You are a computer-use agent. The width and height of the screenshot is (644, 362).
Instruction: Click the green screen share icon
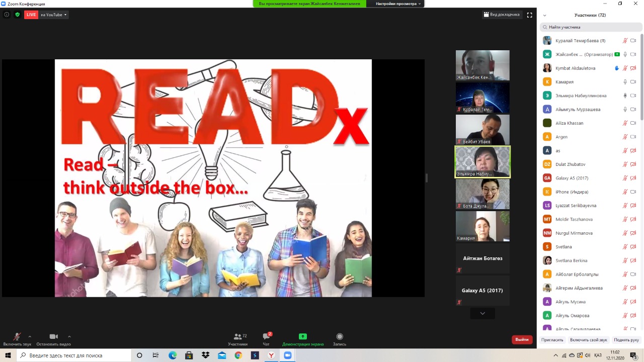(302, 336)
